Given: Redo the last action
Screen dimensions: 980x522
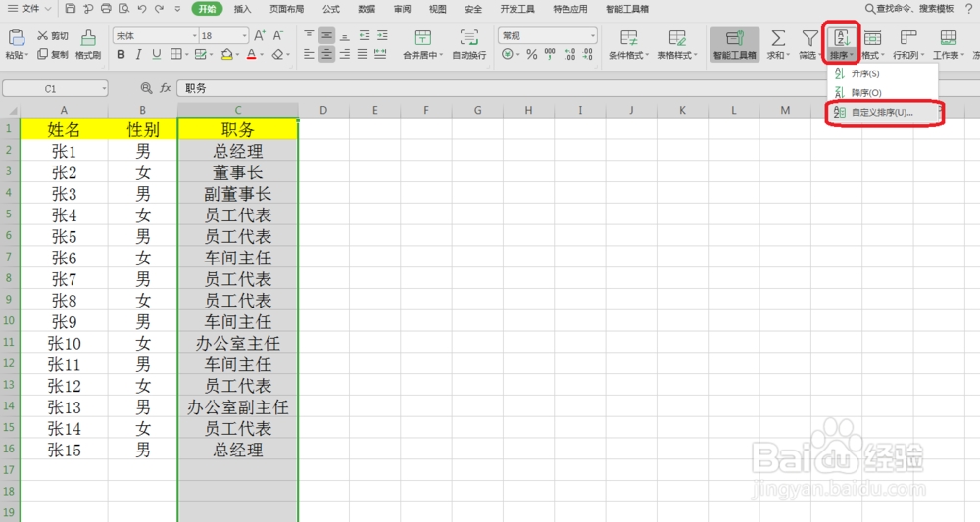Looking at the screenshot, I should (x=160, y=9).
